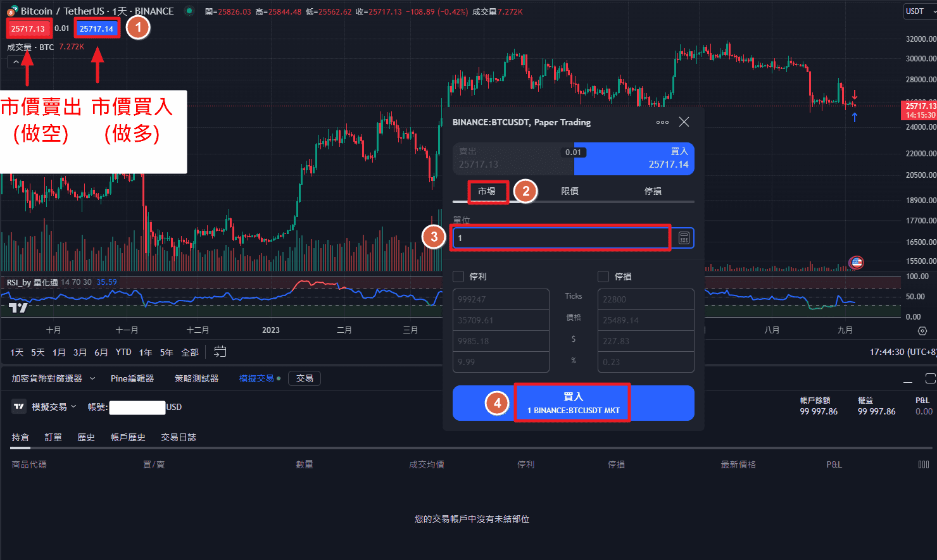Click the 最新價格 column header

point(738,464)
